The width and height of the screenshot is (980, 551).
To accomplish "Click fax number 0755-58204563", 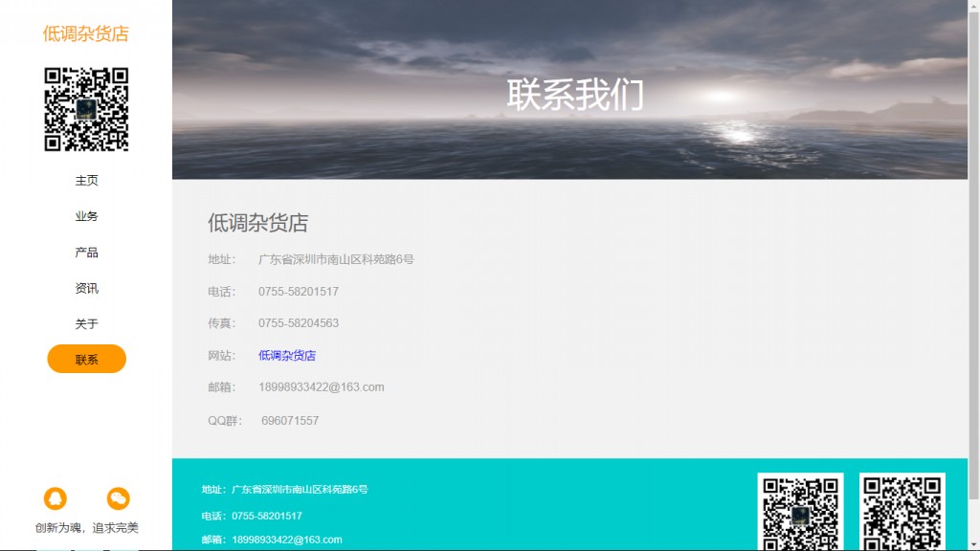I will click(299, 323).
